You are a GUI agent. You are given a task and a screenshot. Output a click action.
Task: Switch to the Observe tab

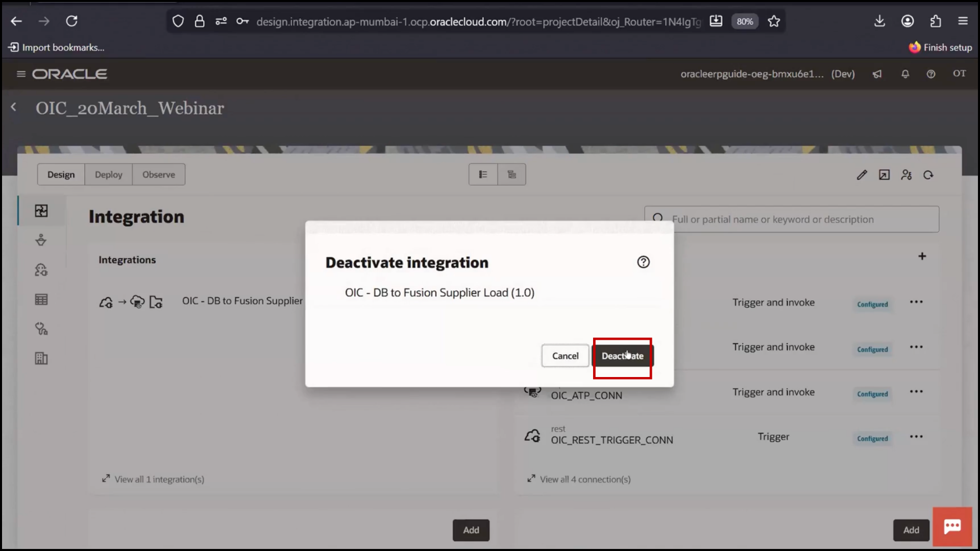(x=158, y=174)
